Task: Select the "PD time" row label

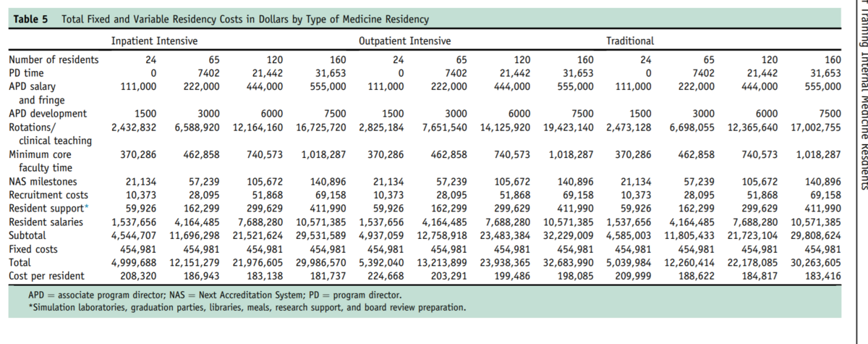Action: tap(25, 73)
